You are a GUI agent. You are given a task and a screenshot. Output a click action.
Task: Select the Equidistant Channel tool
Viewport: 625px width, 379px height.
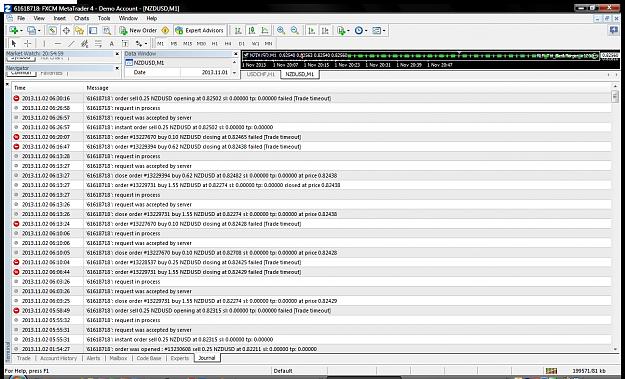point(85,43)
